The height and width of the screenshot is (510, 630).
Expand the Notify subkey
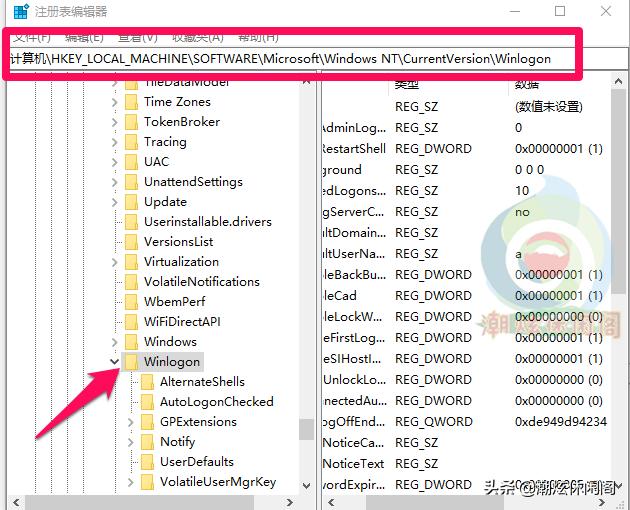coord(131,442)
